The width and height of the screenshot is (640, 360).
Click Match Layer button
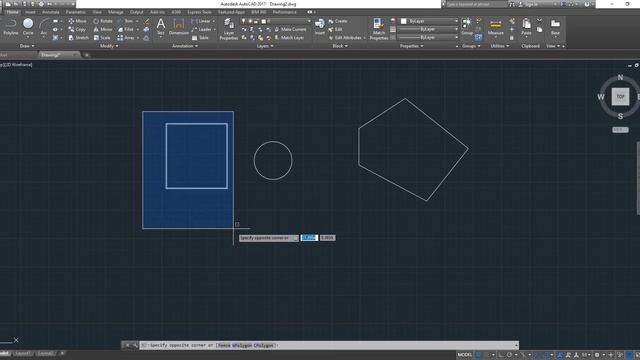[289, 38]
